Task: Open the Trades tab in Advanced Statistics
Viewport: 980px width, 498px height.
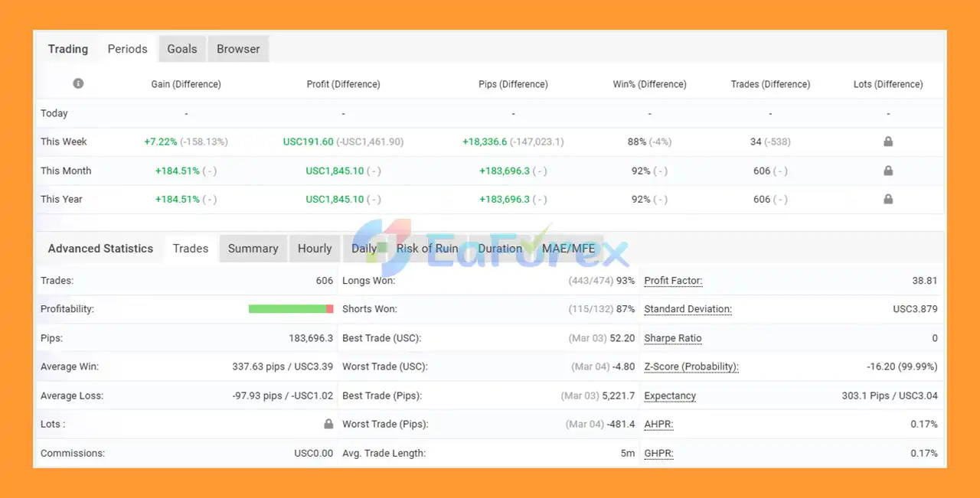Action: (191, 249)
